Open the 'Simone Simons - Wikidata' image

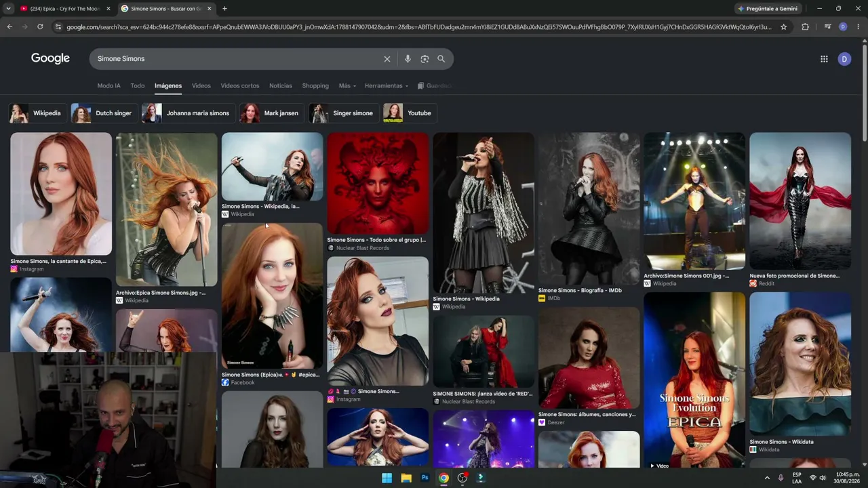click(800, 364)
